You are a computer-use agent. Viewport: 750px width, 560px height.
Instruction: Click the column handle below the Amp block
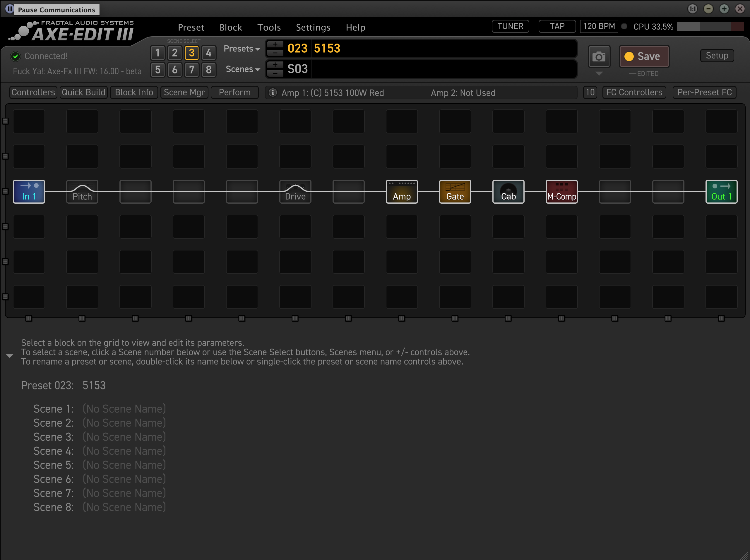pos(402,318)
